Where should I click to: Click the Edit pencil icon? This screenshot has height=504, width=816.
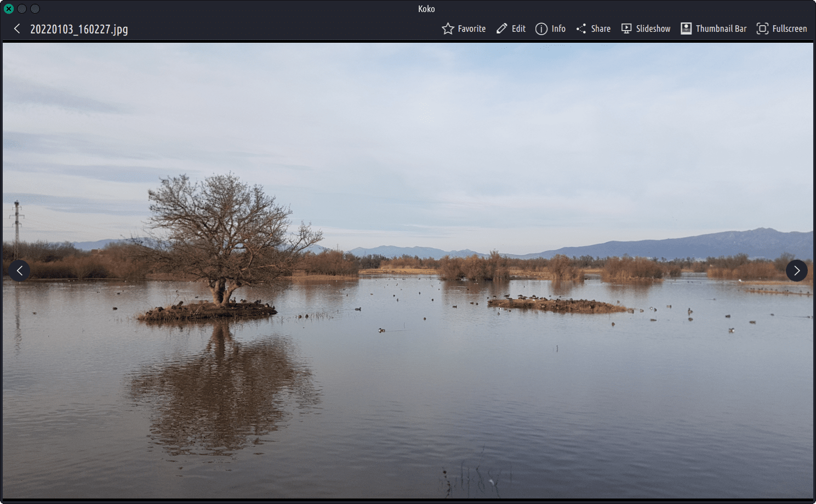501,29
